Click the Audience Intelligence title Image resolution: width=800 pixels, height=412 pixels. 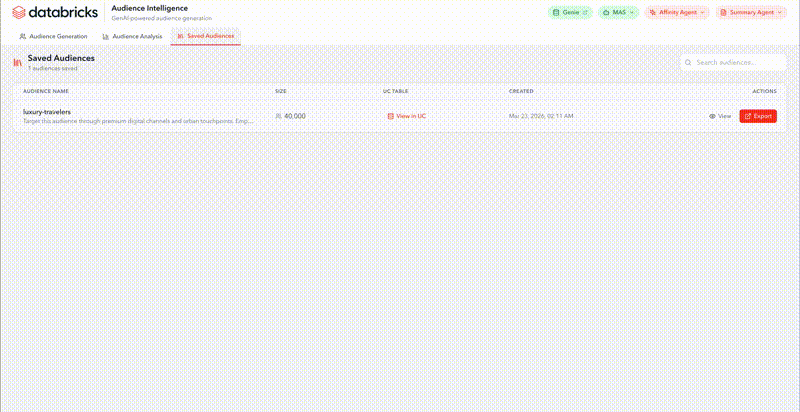(149, 8)
